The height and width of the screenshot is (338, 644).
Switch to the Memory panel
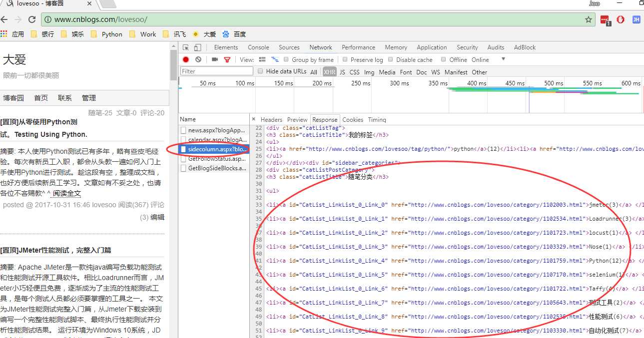(396, 47)
